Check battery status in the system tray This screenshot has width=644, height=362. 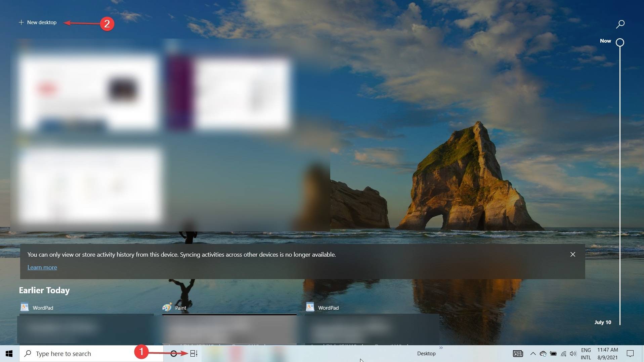(x=553, y=353)
